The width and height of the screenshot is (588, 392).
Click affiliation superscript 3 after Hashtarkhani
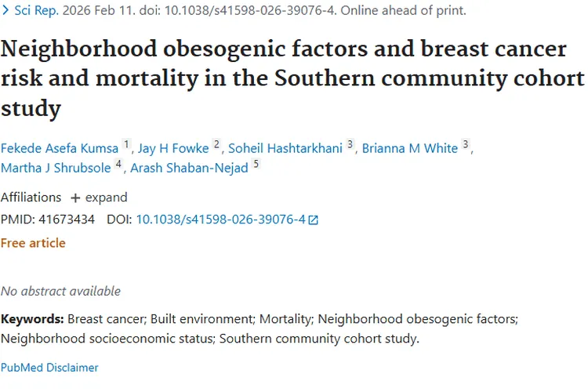tap(350, 145)
